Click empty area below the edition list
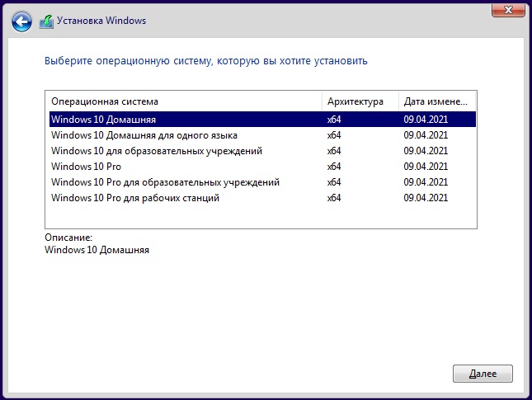 tap(261, 216)
